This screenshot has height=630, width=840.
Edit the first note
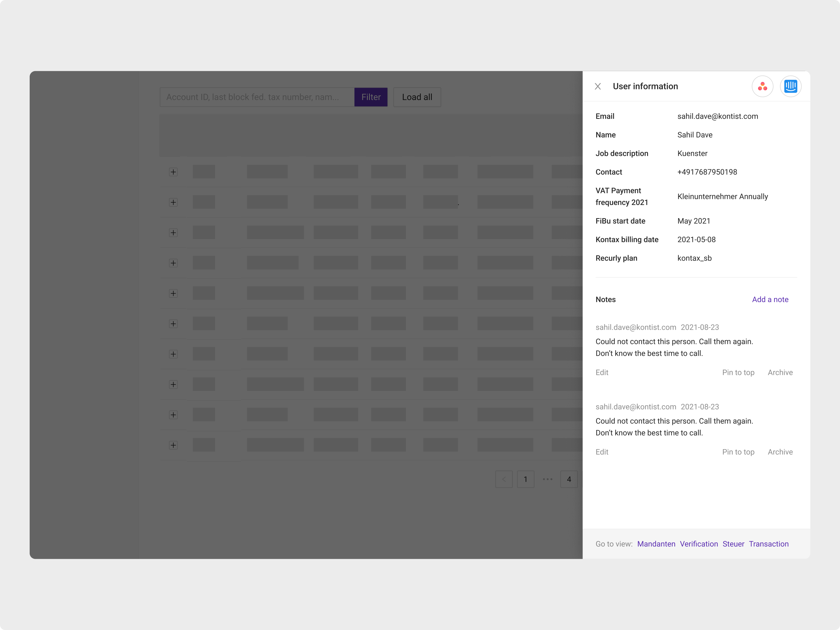(x=602, y=372)
